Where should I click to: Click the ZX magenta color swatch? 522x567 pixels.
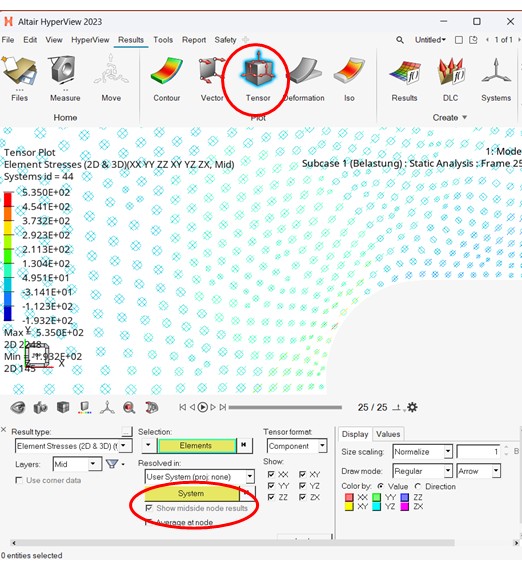(x=405, y=507)
